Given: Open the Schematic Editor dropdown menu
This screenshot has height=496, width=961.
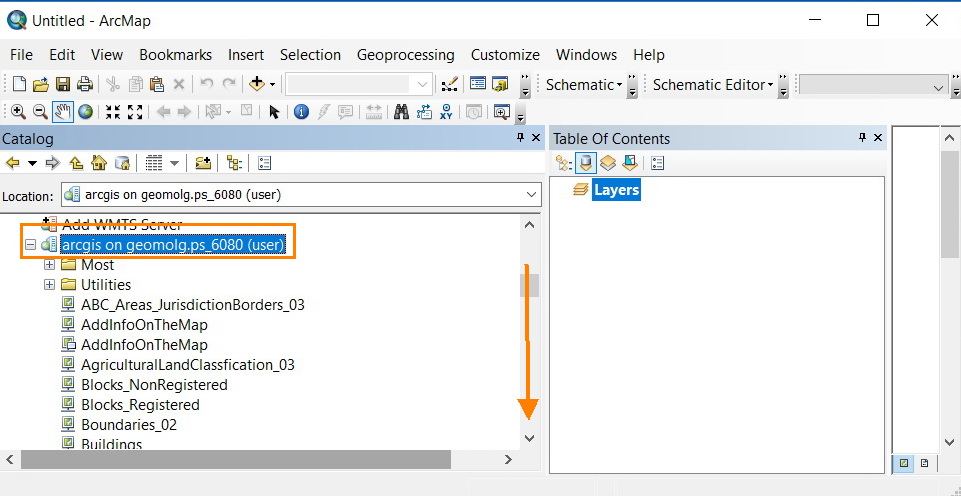Looking at the screenshot, I should 713,85.
